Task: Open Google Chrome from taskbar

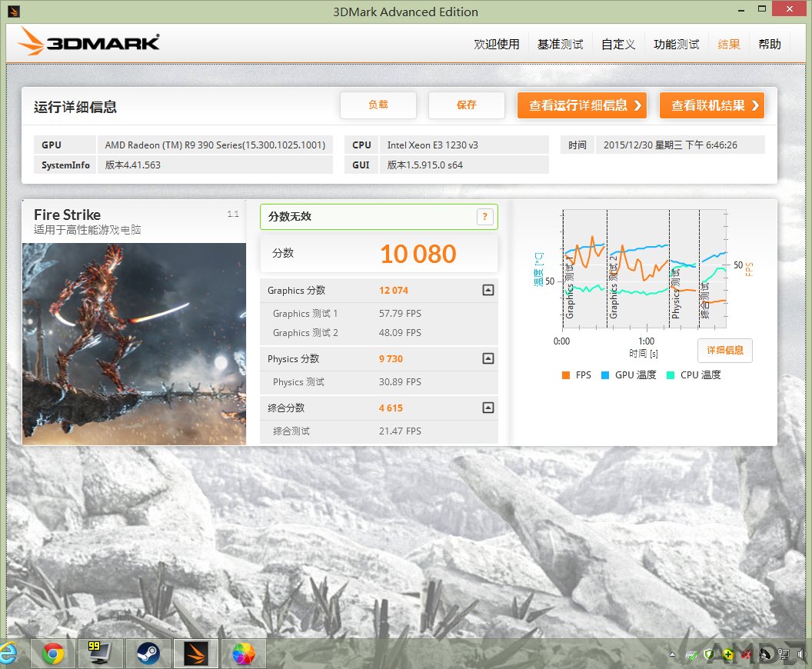Action: (x=53, y=654)
